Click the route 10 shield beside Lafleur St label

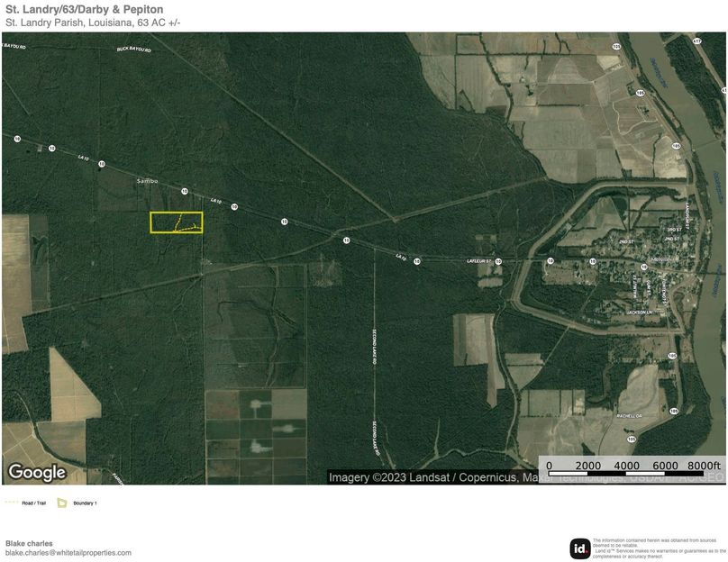(x=497, y=261)
